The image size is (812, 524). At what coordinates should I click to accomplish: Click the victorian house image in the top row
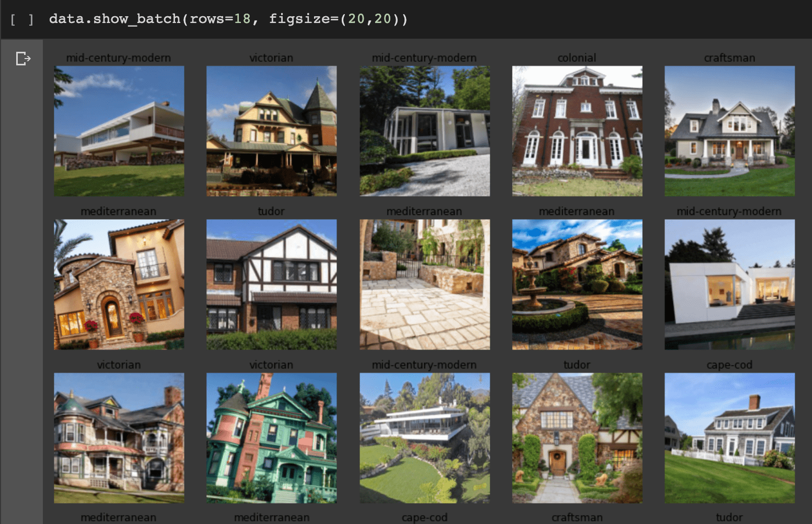tap(271, 131)
